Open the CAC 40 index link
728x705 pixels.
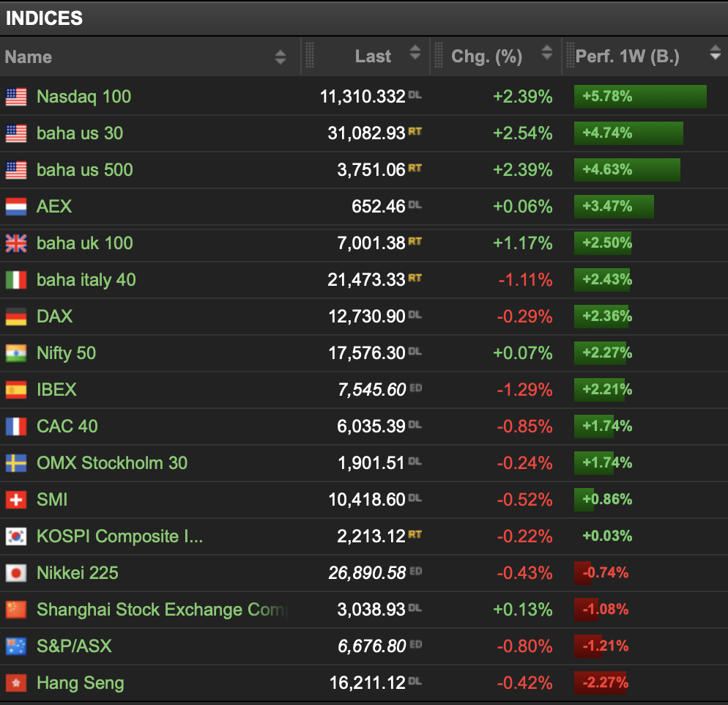67,427
